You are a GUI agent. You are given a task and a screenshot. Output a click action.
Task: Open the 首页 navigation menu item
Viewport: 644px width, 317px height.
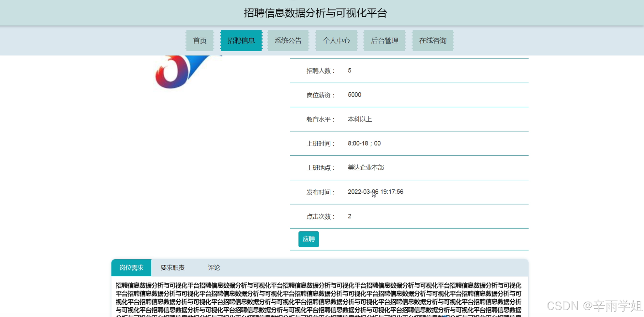pos(199,40)
